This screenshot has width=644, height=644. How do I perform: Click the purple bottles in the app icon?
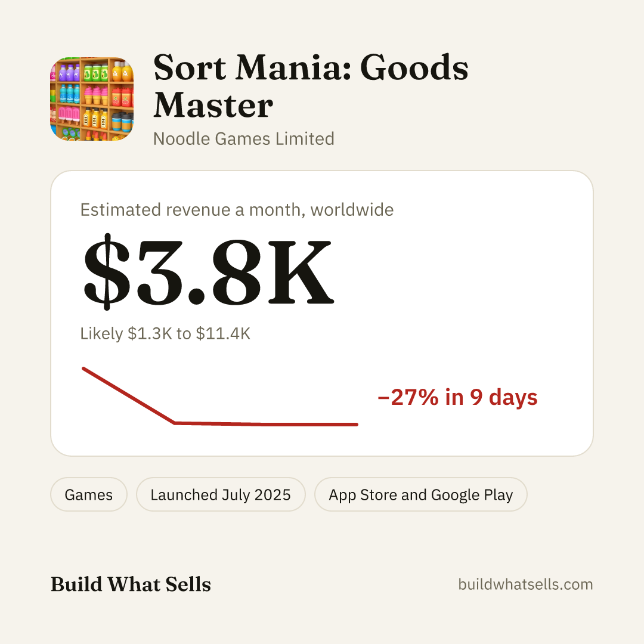[69, 72]
